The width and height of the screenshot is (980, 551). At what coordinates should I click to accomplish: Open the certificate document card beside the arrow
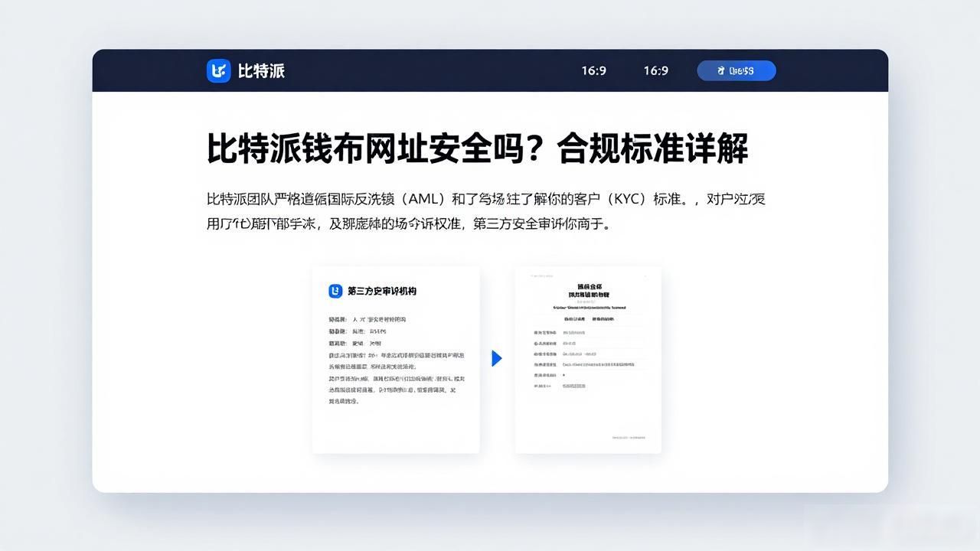click(588, 360)
